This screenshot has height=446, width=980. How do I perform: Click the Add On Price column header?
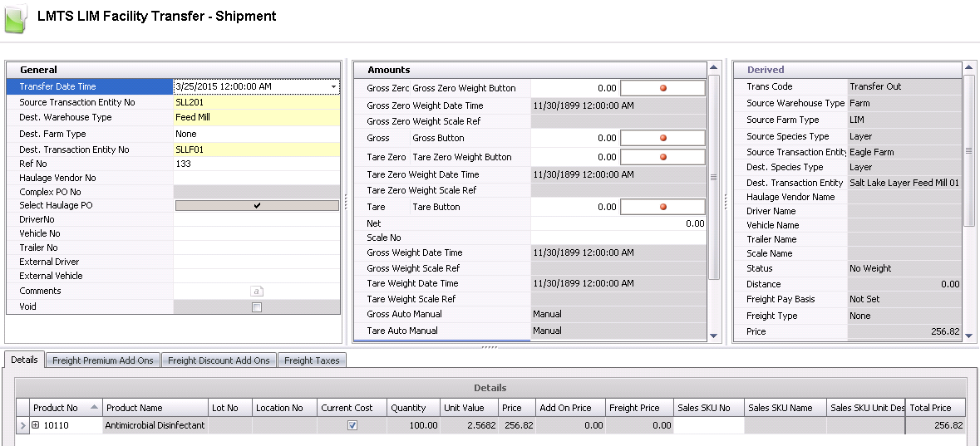[570, 408]
